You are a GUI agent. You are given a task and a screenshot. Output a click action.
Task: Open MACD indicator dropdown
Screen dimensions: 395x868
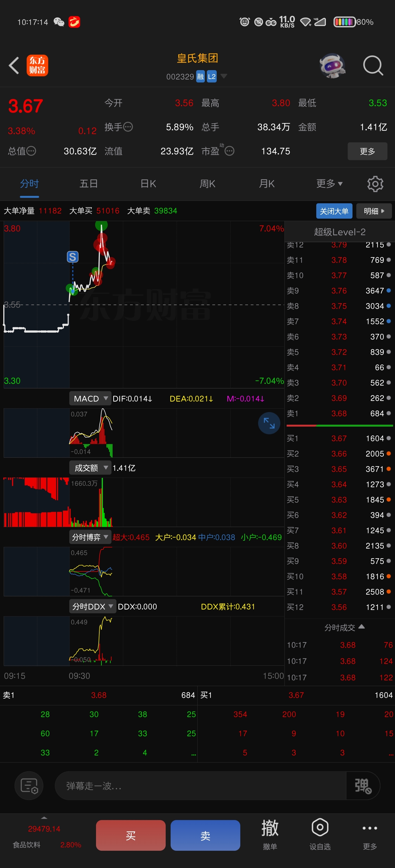(x=90, y=399)
